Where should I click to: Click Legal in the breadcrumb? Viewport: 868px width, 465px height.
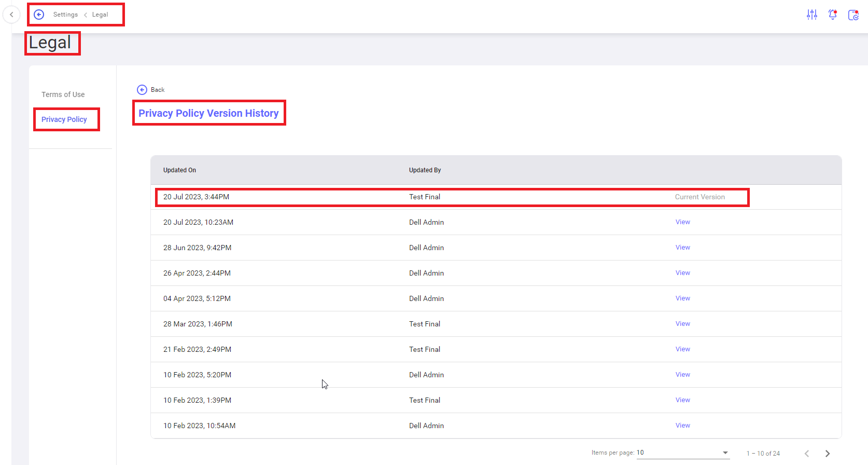pyautogui.click(x=100, y=15)
